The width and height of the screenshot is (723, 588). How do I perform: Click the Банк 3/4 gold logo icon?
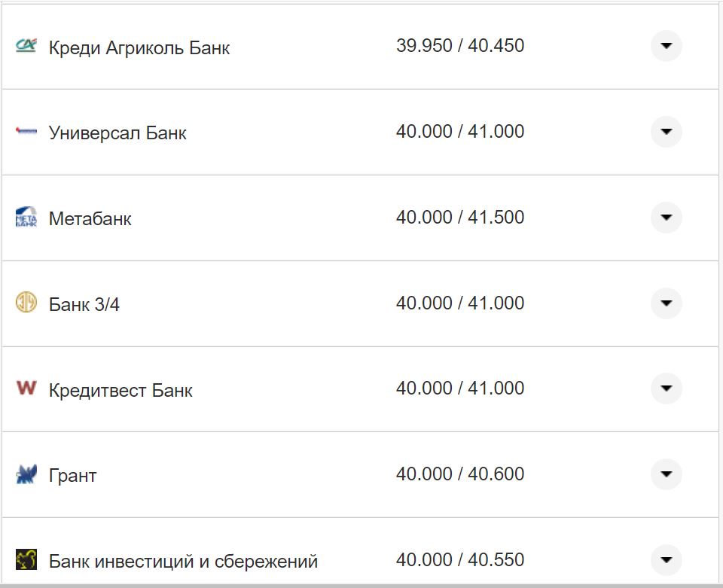pyautogui.click(x=26, y=303)
